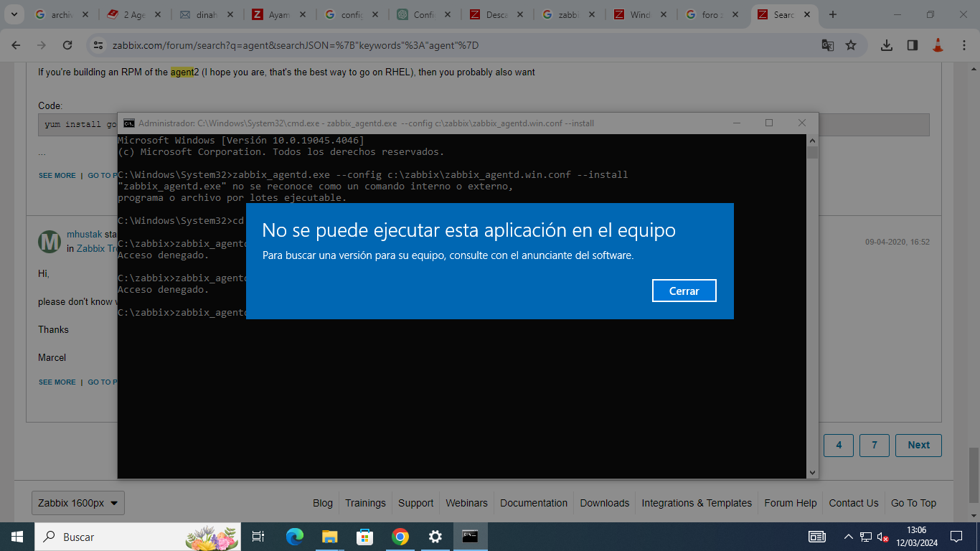
Task: Click the cmd window title bar icon
Action: tap(129, 123)
